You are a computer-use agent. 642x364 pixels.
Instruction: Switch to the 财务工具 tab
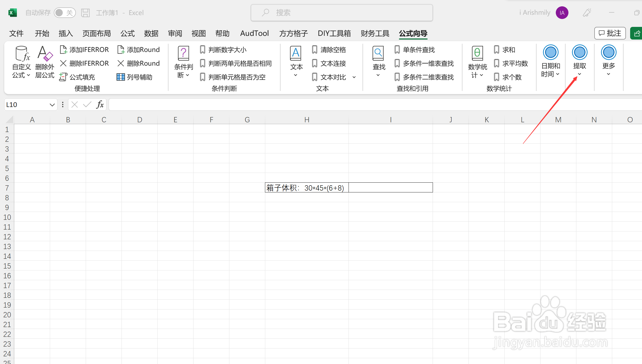click(x=375, y=33)
